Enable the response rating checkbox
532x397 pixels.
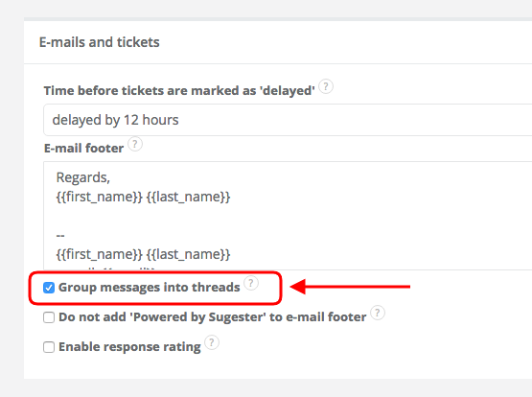[x=49, y=347]
